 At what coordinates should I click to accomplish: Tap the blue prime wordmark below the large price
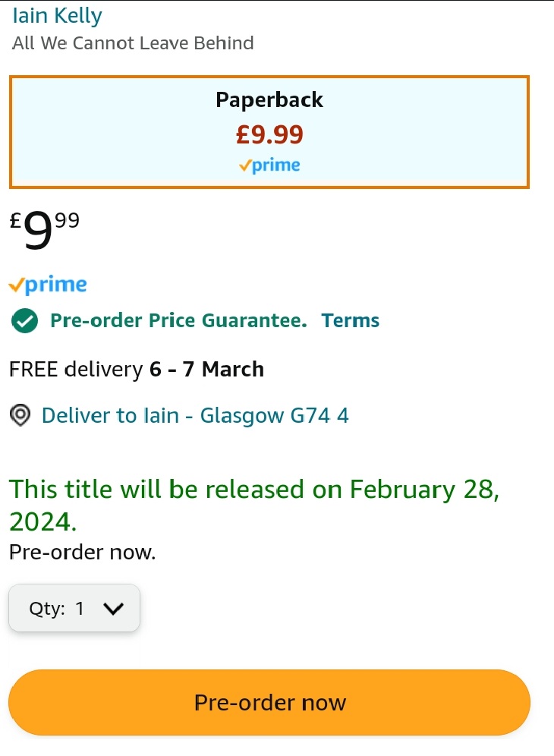pyautogui.click(x=55, y=285)
